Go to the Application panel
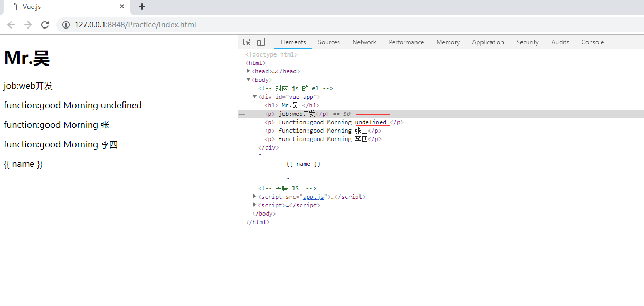The image size is (644, 306). (x=488, y=42)
